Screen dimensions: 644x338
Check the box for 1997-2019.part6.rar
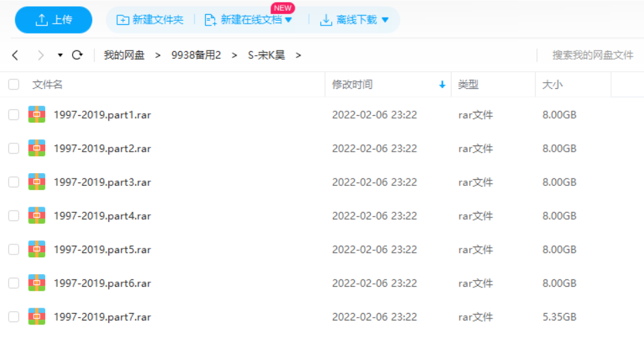[x=13, y=283]
